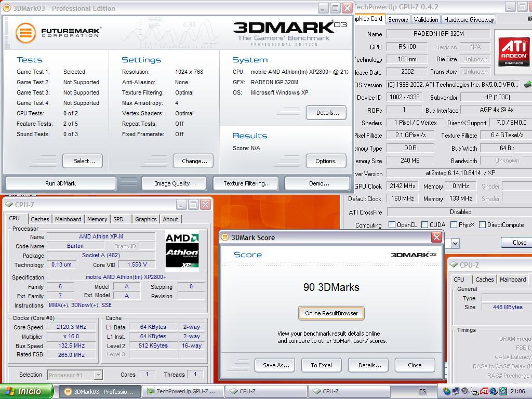
Task: Click the Futuremark orange logo icon
Action: pos(25,33)
